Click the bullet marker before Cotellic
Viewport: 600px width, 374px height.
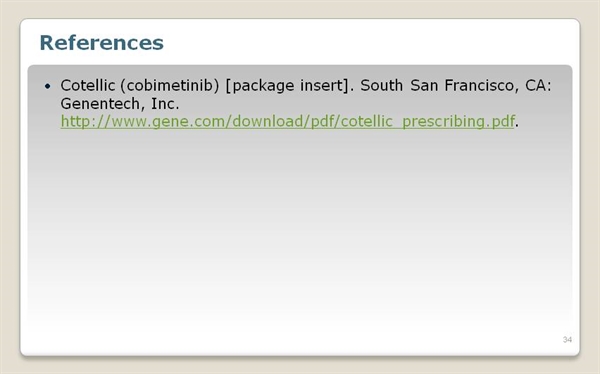pos(47,86)
